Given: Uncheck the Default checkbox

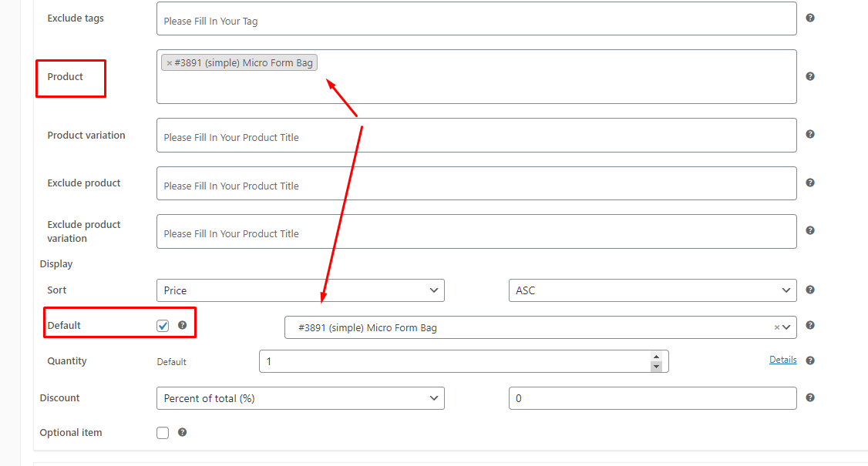Looking at the screenshot, I should coord(163,326).
